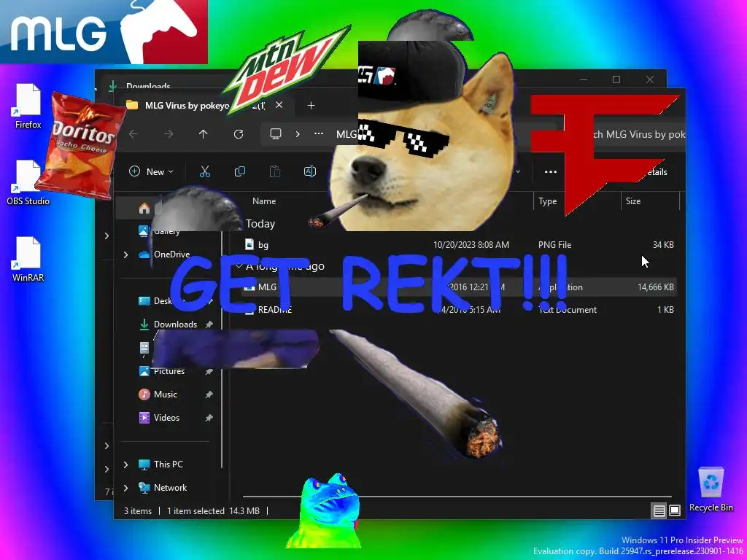The width and height of the screenshot is (747, 560).
Task: Go forward with the right arrow
Action: pyautogui.click(x=169, y=134)
